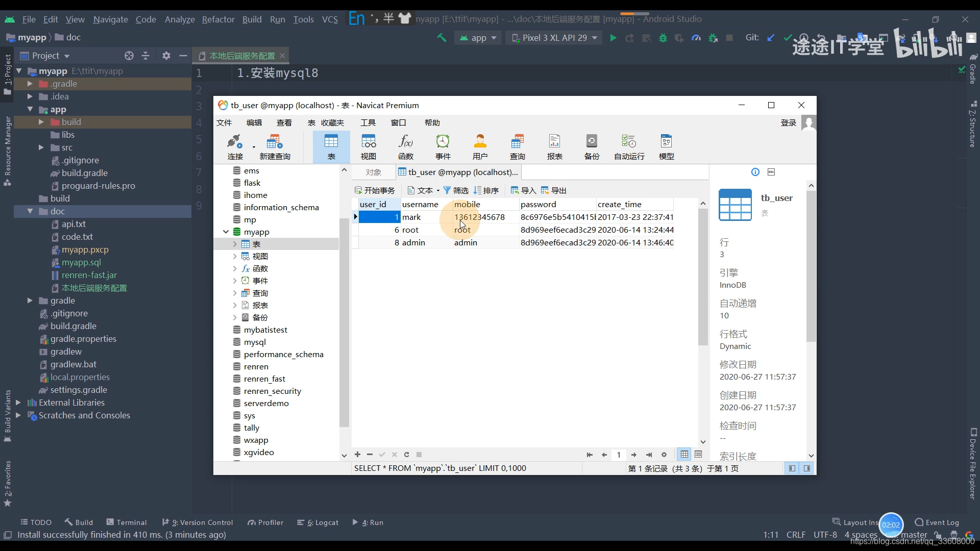Delete the record with minus button
980x551 pixels.
coord(370,455)
